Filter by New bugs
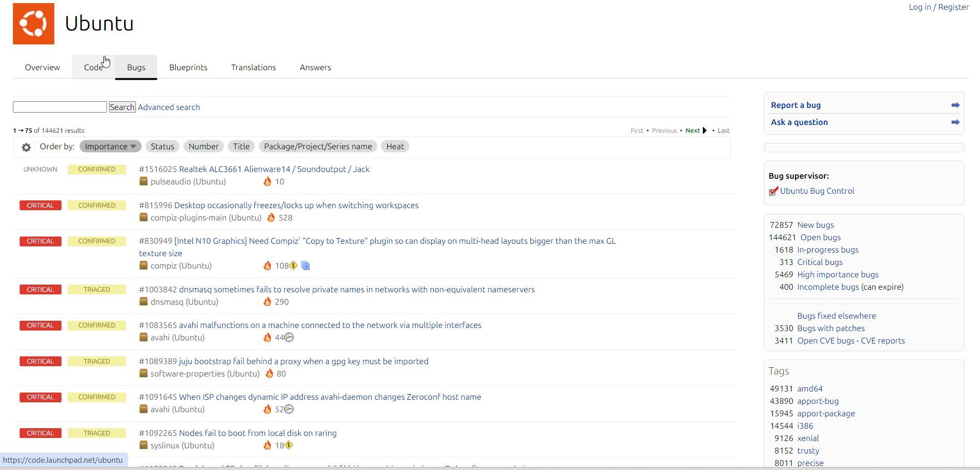The width and height of the screenshot is (980, 470). [815, 225]
